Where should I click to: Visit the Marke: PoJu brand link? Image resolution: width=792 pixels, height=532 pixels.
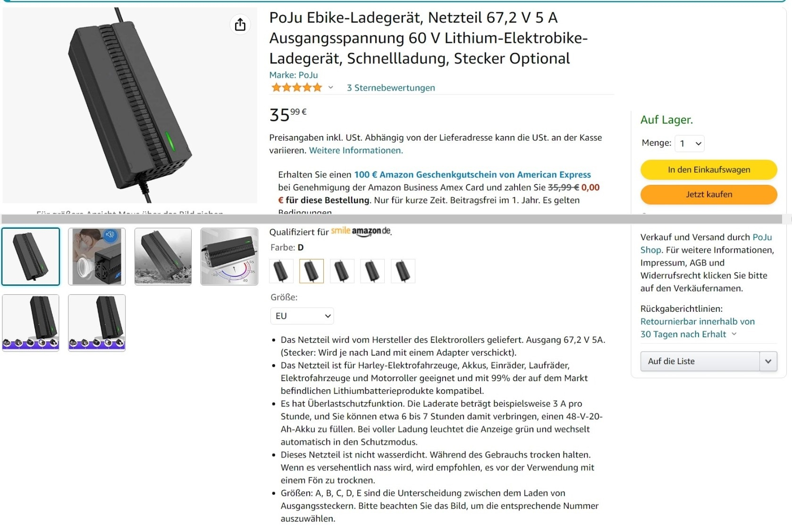click(x=294, y=75)
